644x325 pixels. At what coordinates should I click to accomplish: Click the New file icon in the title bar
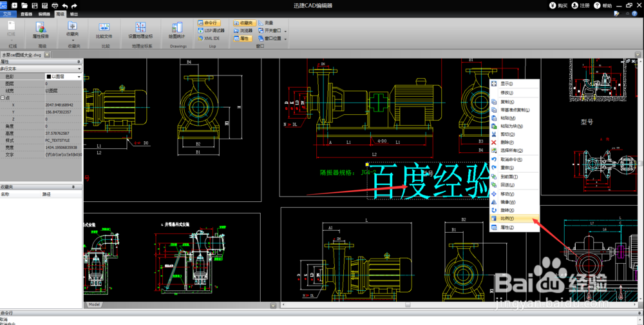pyautogui.click(x=15, y=6)
